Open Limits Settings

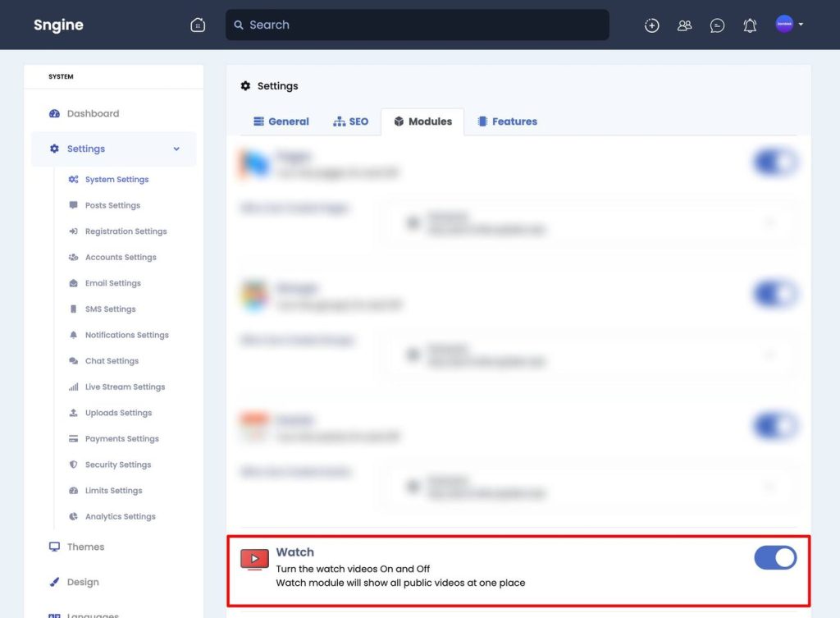[113, 491]
